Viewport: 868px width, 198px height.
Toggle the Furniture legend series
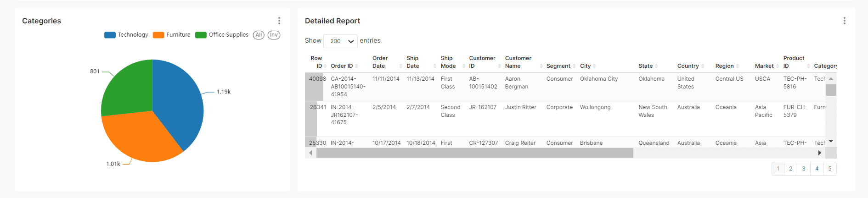[172, 35]
